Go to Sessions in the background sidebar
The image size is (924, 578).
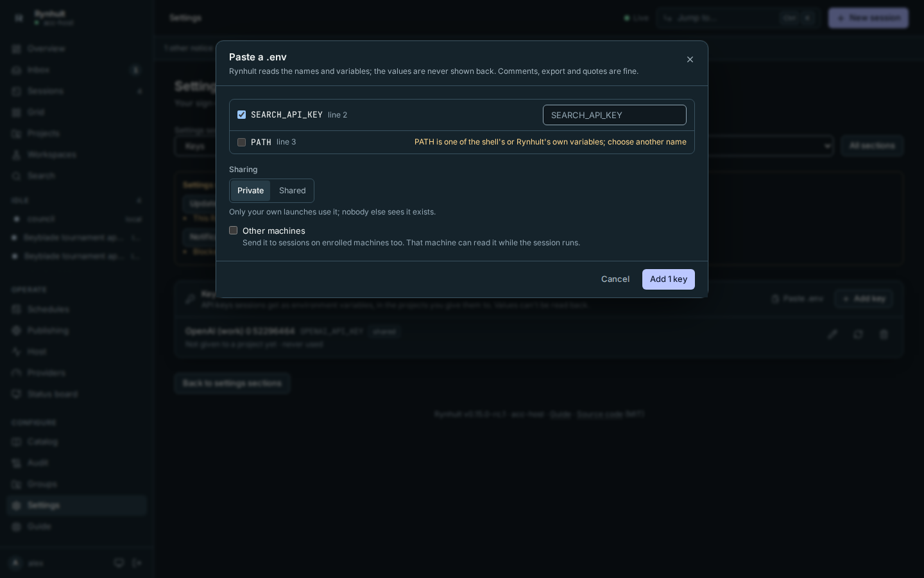[x=77, y=91]
